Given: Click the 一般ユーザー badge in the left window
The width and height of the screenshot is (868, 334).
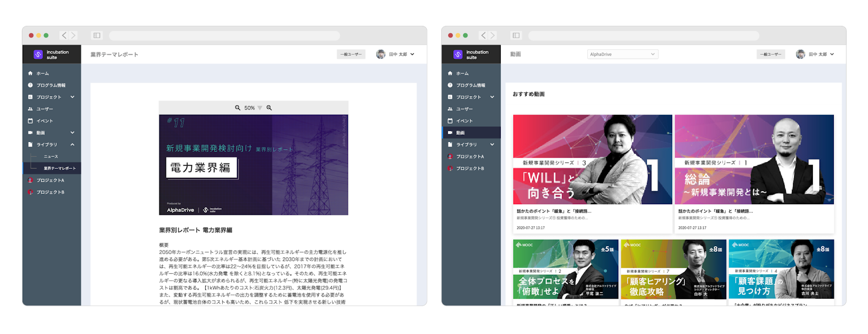Looking at the screenshot, I should click(351, 54).
